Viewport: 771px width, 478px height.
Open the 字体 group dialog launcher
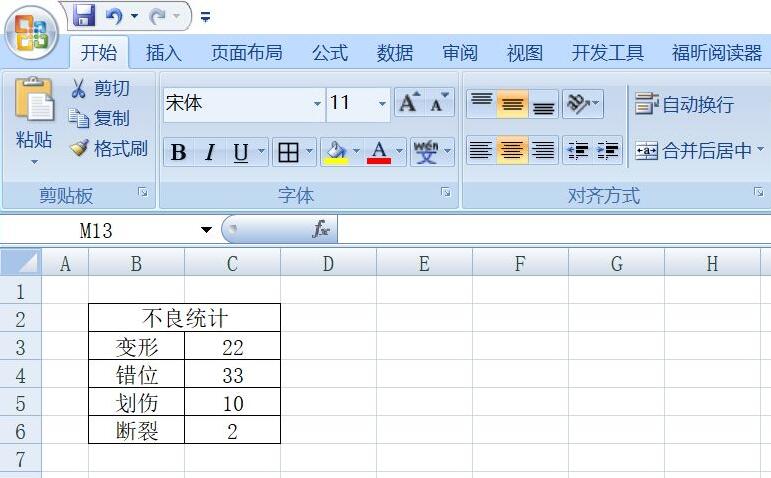[x=446, y=192]
